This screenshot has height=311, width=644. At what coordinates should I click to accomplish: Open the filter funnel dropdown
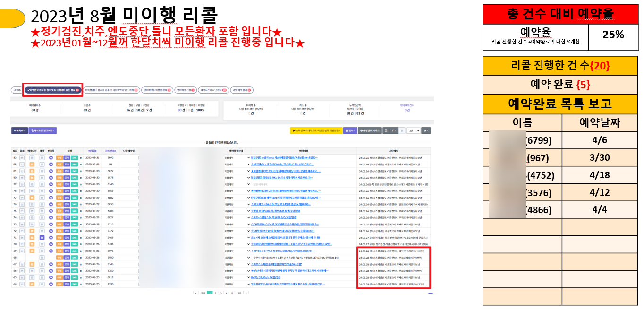(x=395, y=130)
